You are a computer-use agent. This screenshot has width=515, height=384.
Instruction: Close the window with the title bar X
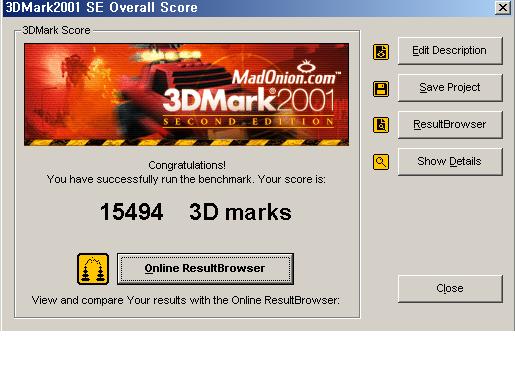[x=502, y=7]
